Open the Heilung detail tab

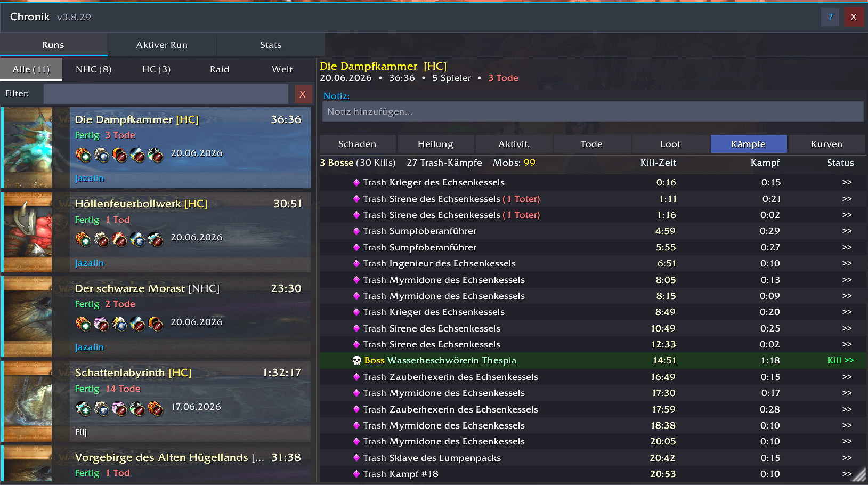pyautogui.click(x=436, y=144)
